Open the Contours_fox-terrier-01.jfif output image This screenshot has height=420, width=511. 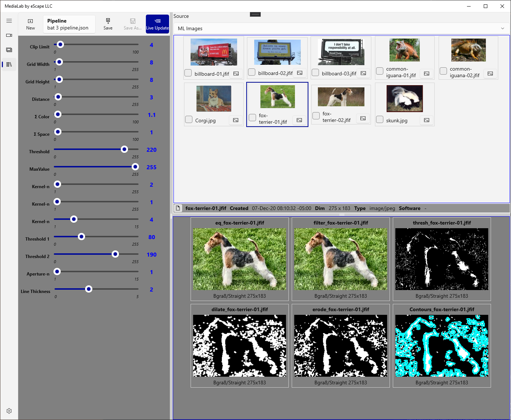coord(442,346)
